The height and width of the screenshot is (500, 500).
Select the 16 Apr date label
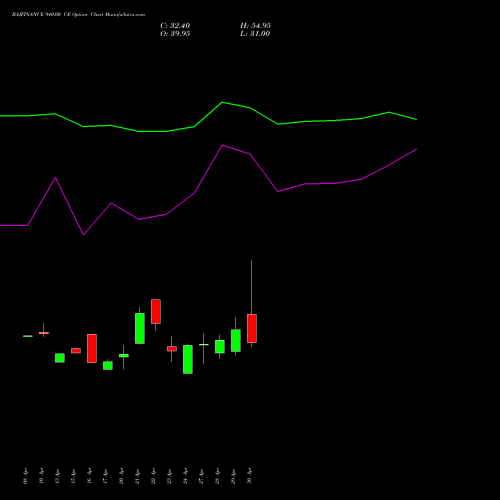point(90,476)
